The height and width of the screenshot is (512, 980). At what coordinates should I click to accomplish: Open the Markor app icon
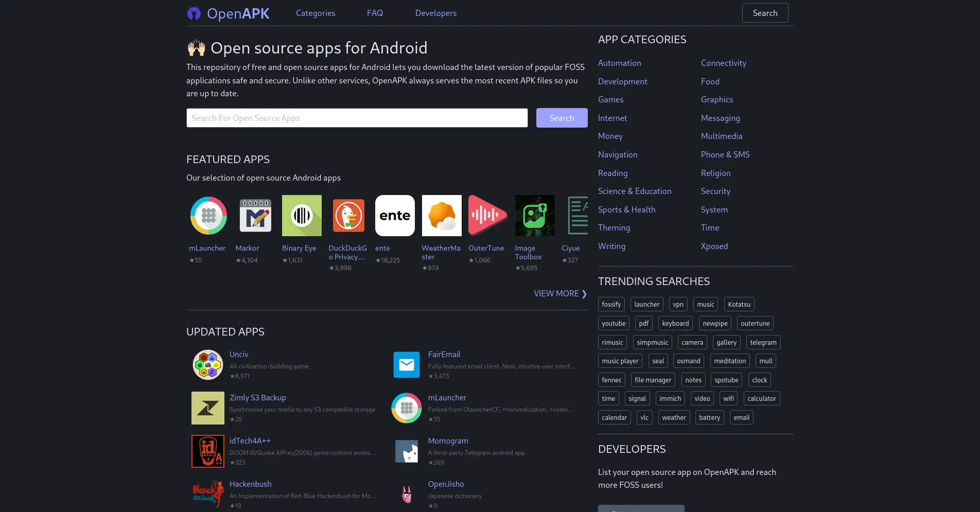tap(255, 216)
